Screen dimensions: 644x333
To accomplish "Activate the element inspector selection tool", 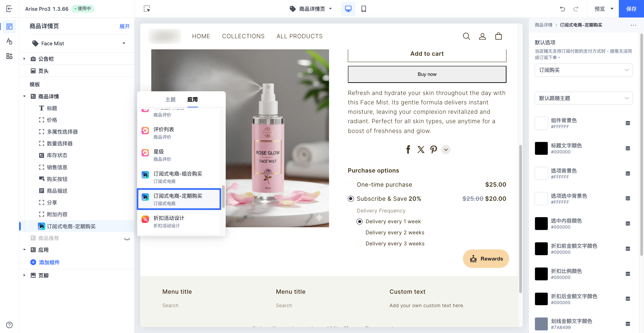I will click(147, 9).
